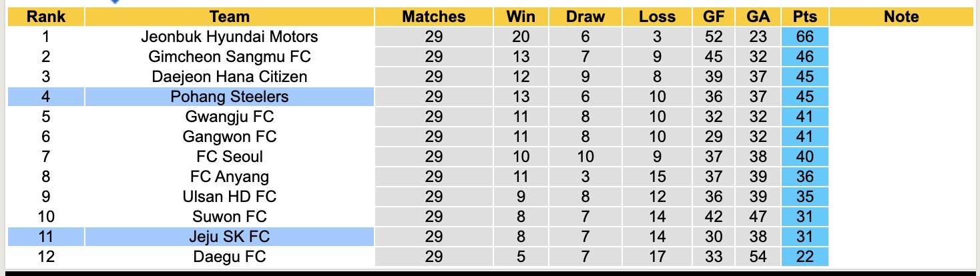Click Jeonbuk's 66 points cell

tap(805, 37)
